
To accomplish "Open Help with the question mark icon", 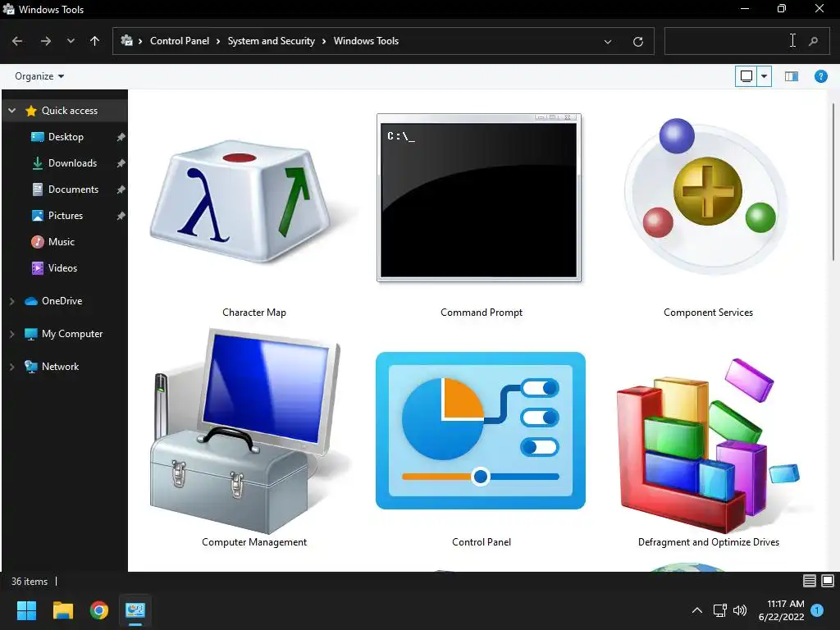I will tap(820, 76).
